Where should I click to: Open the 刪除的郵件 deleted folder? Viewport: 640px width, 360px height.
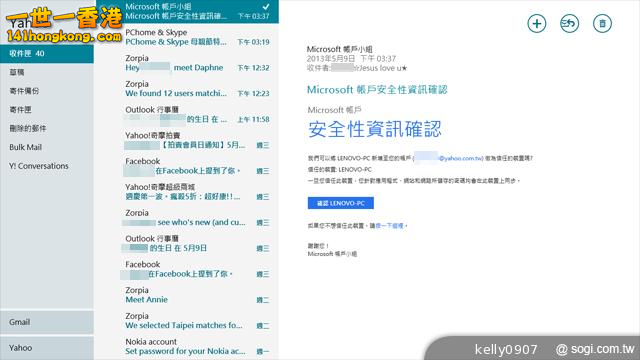point(47,129)
